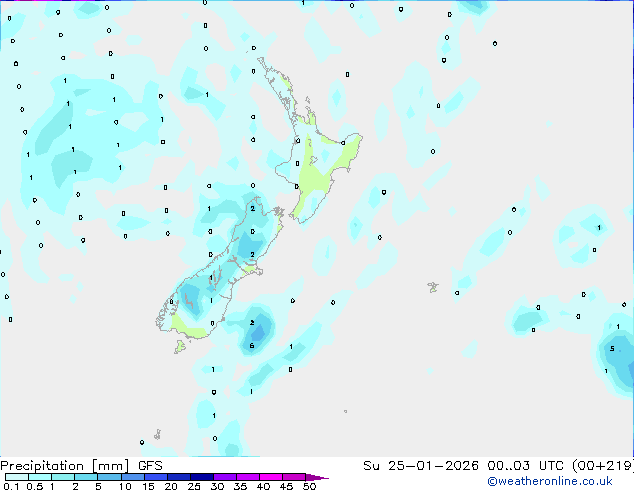The height and width of the screenshot is (490, 634).
Task: Click the '0.5' legend label
Action: point(34,486)
